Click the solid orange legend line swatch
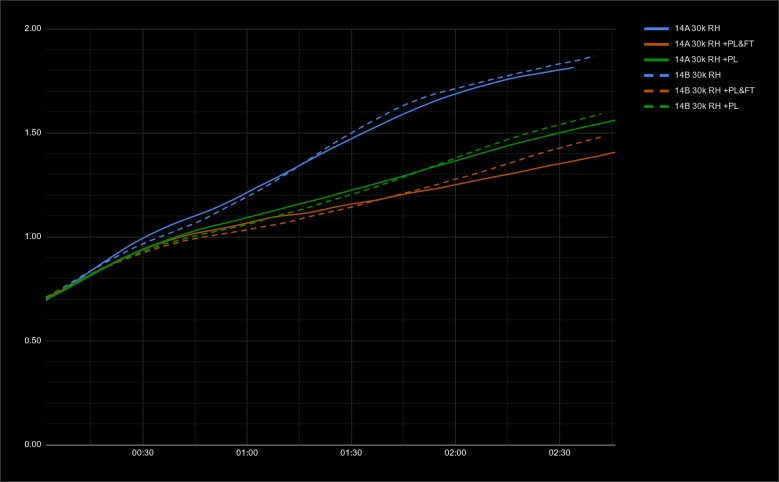This screenshot has width=779, height=482. coord(655,44)
